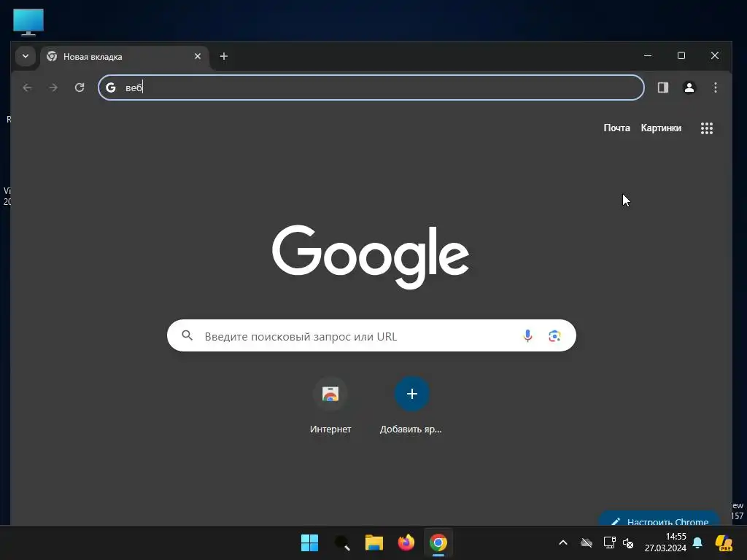The image size is (747, 560).
Task: Open the Windows Start menu
Action: (309, 542)
